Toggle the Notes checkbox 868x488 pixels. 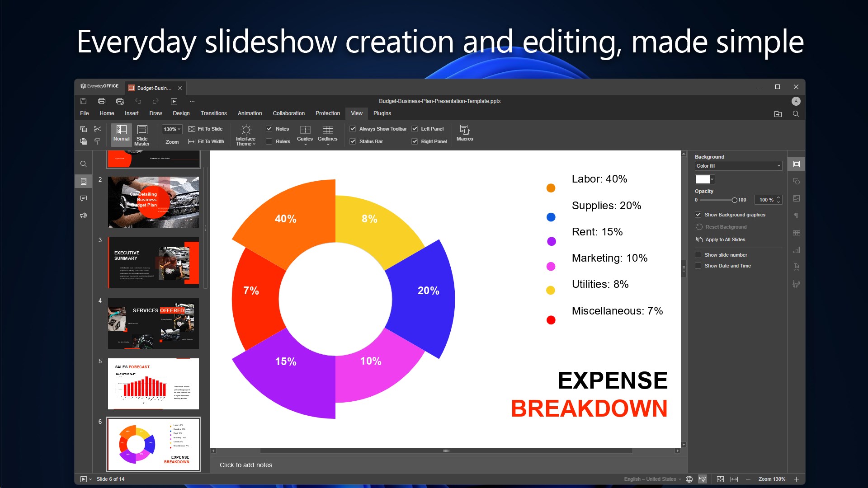(x=269, y=129)
